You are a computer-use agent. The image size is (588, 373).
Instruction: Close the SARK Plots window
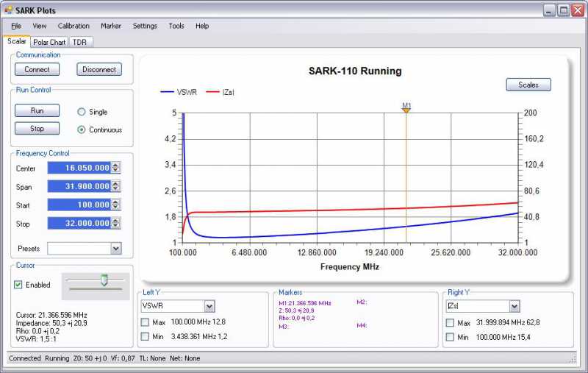pyautogui.click(x=578, y=10)
